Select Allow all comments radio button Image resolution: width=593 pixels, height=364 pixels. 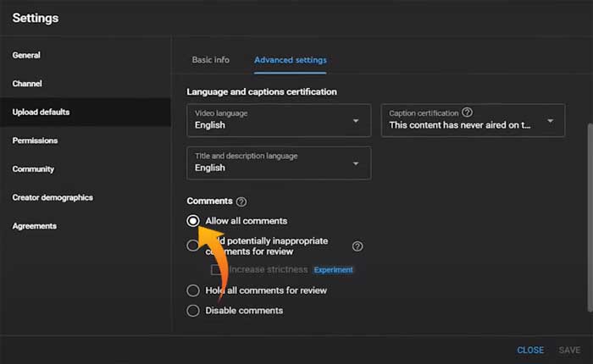(193, 221)
